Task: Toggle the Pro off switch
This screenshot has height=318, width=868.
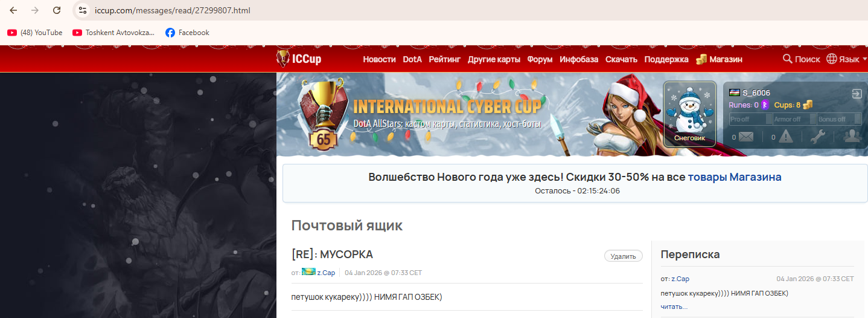Action: click(x=750, y=119)
